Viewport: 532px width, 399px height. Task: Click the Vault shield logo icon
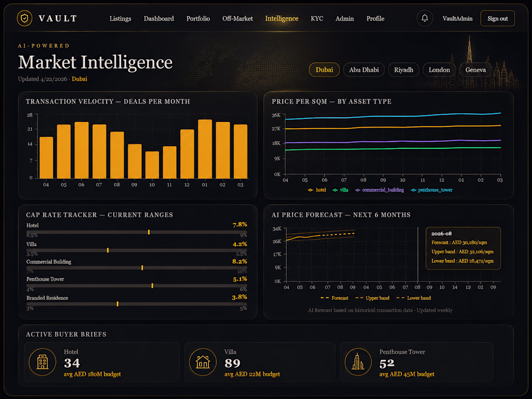(x=25, y=18)
